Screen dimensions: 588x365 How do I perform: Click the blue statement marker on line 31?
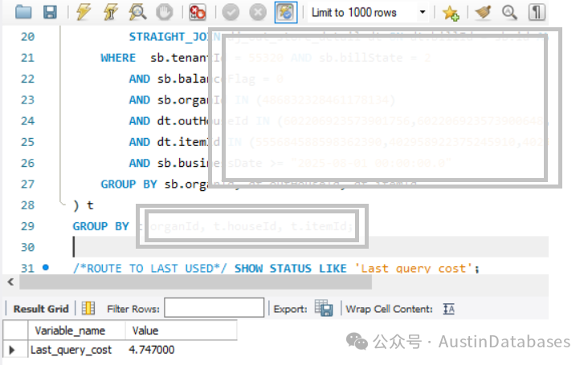point(45,267)
